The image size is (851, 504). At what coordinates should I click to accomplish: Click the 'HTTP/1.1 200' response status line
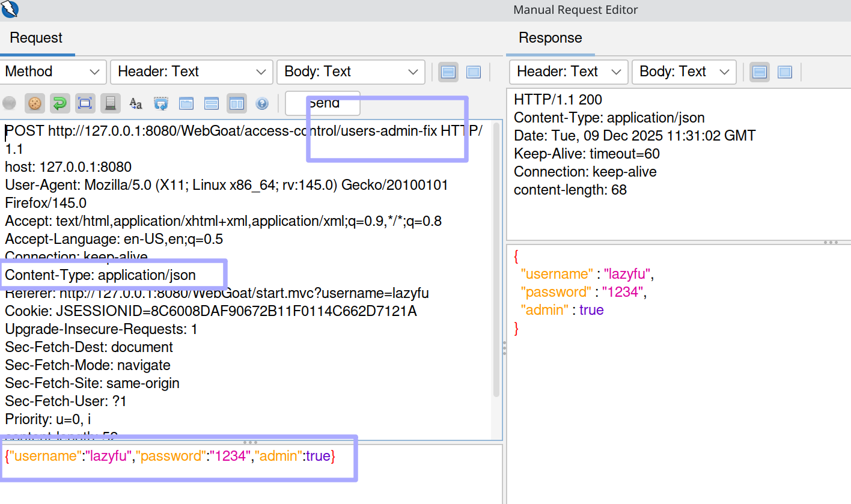point(558,100)
